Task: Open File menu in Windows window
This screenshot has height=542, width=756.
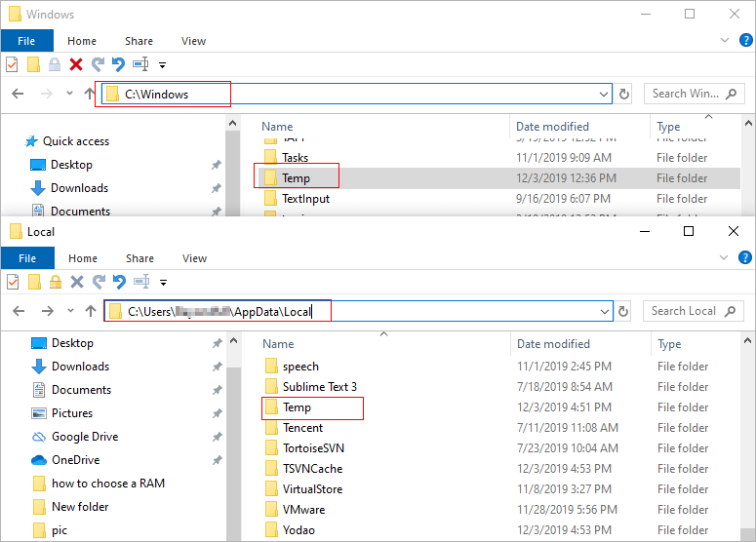Action: coord(27,41)
